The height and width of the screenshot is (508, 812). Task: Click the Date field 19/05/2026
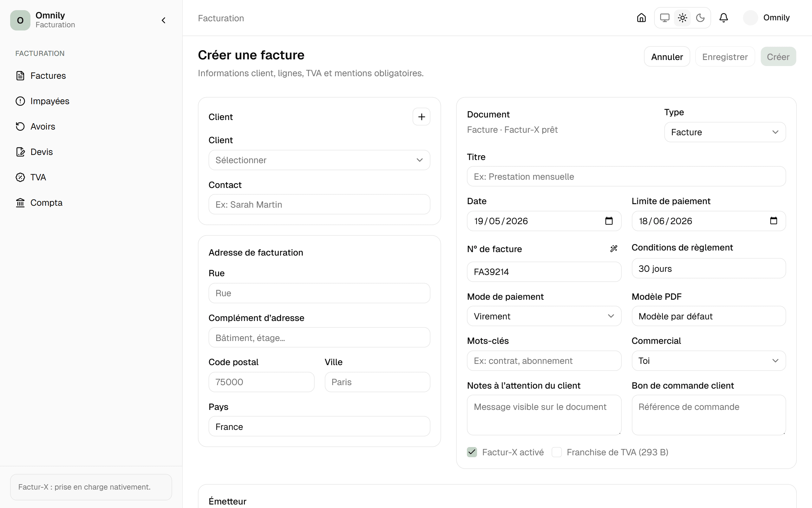click(544, 221)
